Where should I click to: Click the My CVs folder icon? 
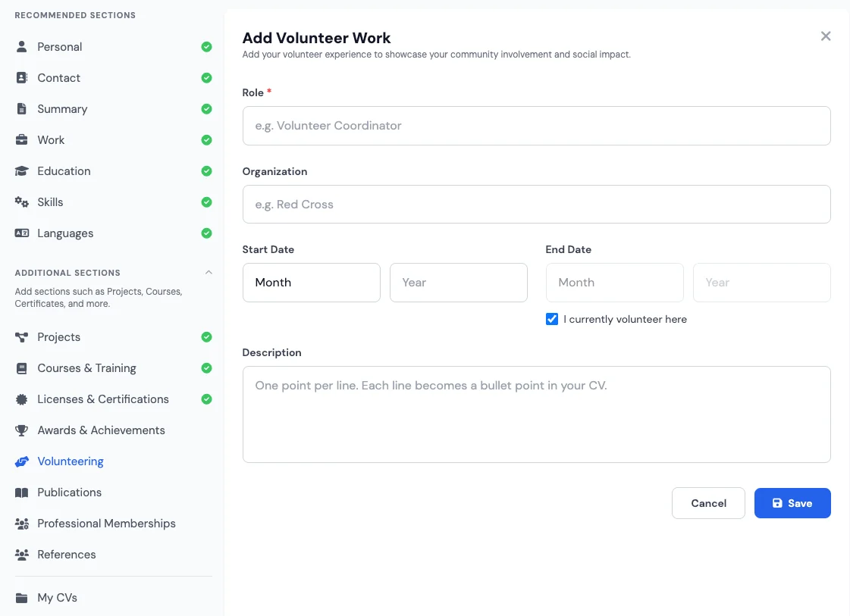point(22,598)
